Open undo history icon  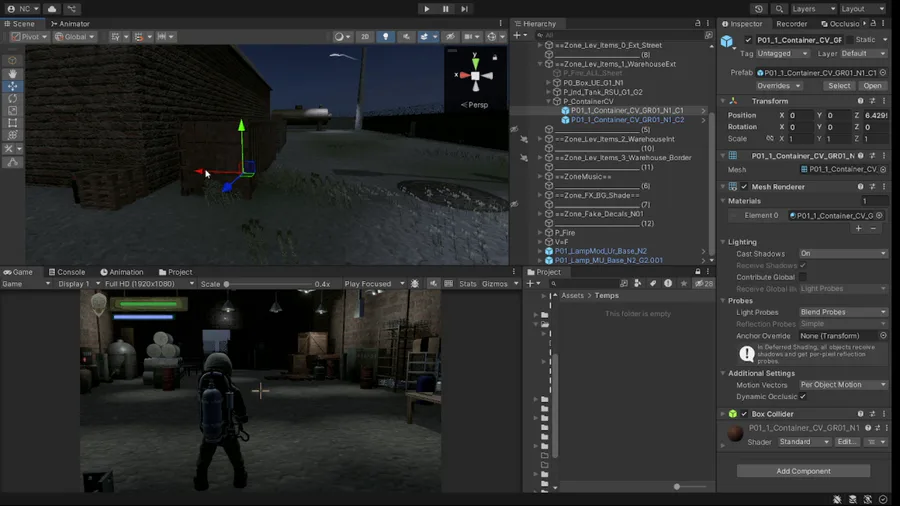coord(759,9)
